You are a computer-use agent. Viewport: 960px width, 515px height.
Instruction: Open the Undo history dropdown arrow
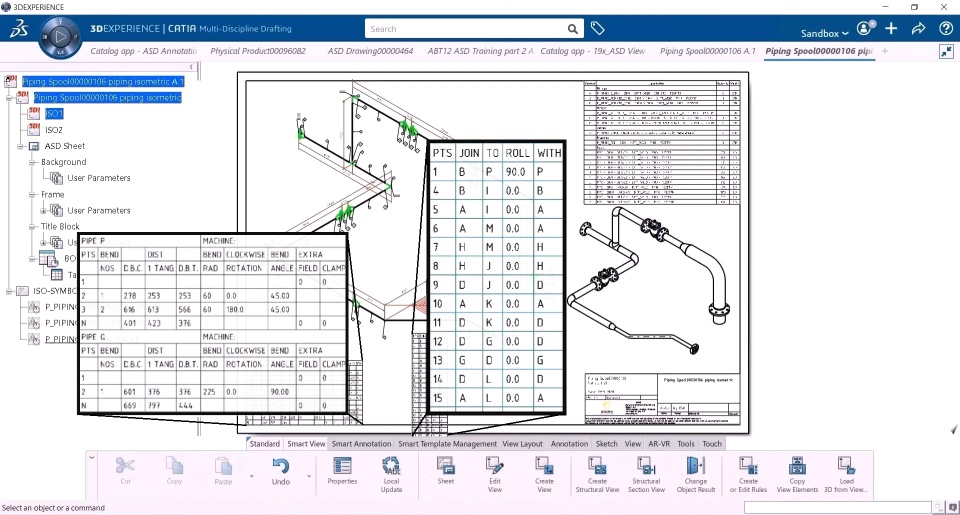pyautogui.click(x=309, y=476)
